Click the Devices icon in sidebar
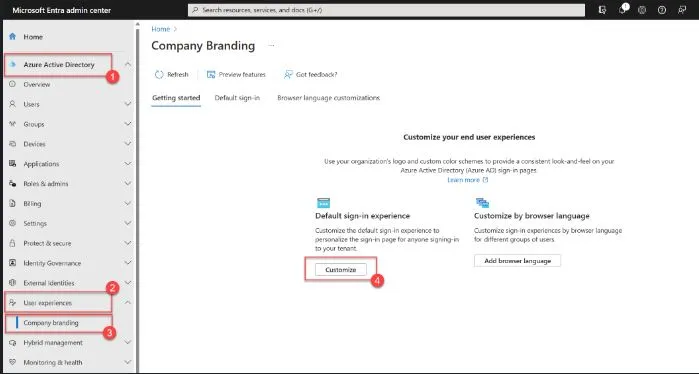This screenshot has width=699, height=374. point(12,144)
